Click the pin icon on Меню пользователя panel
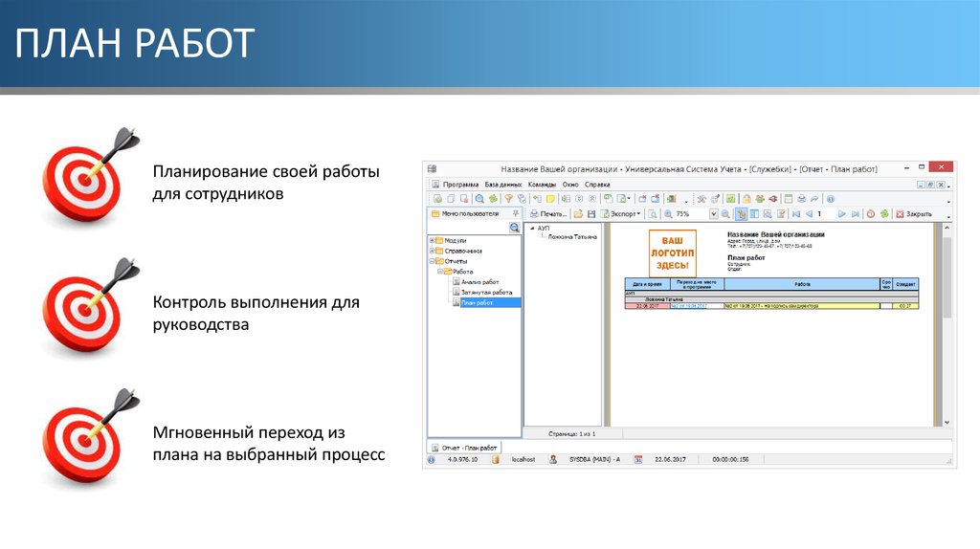The width and height of the screenshot is (980, 549). (516, 214)
